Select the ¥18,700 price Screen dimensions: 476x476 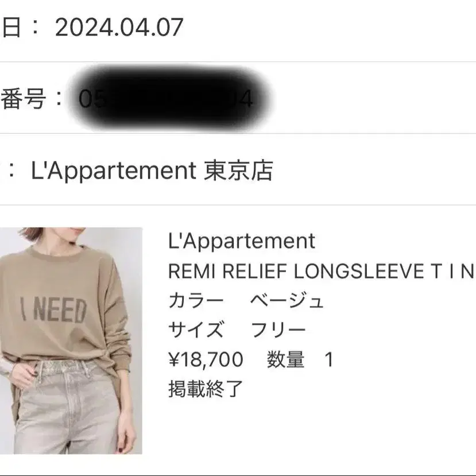(x=206, y=359)
